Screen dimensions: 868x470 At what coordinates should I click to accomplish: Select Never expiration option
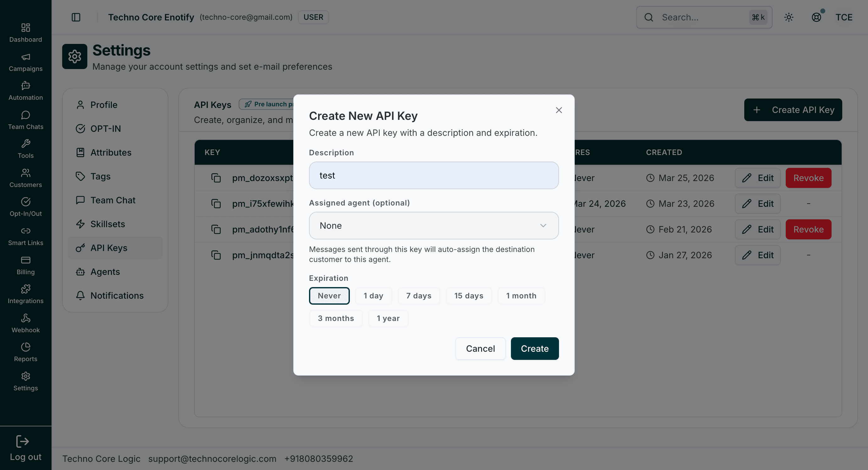coord(329,296)
